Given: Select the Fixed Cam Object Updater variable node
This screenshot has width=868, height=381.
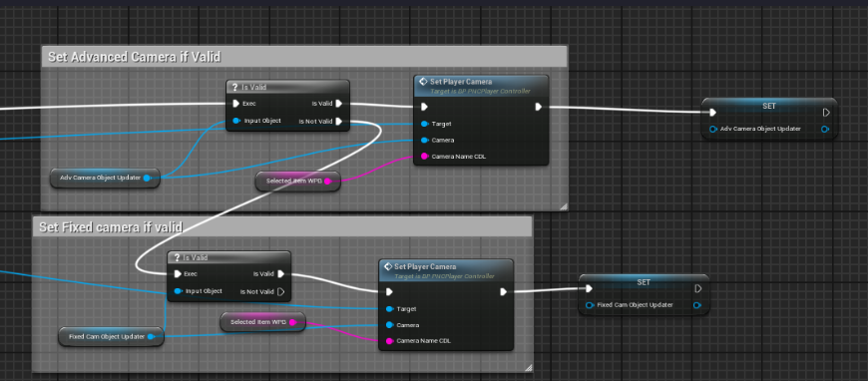Looking at the screenshot, I should point(112,336).
